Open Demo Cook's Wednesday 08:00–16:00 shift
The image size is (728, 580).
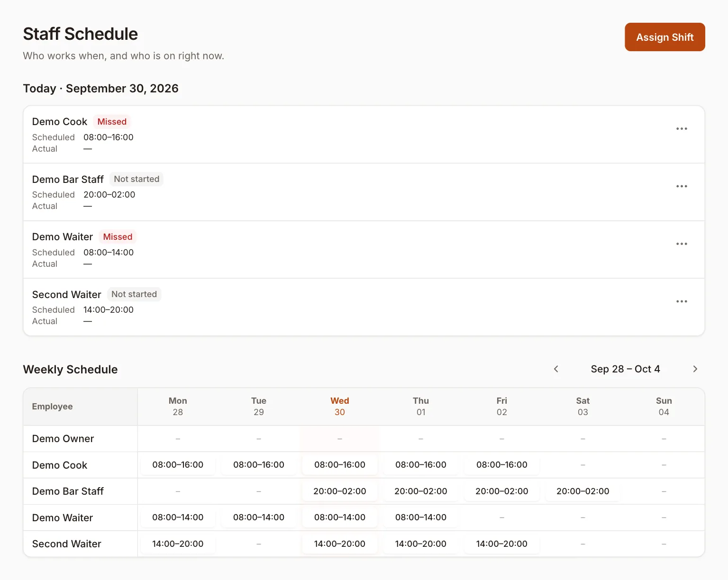(340, 465)
